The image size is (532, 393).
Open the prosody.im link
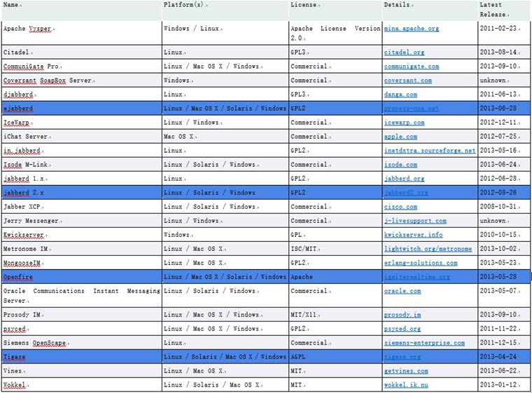[402, 315]
